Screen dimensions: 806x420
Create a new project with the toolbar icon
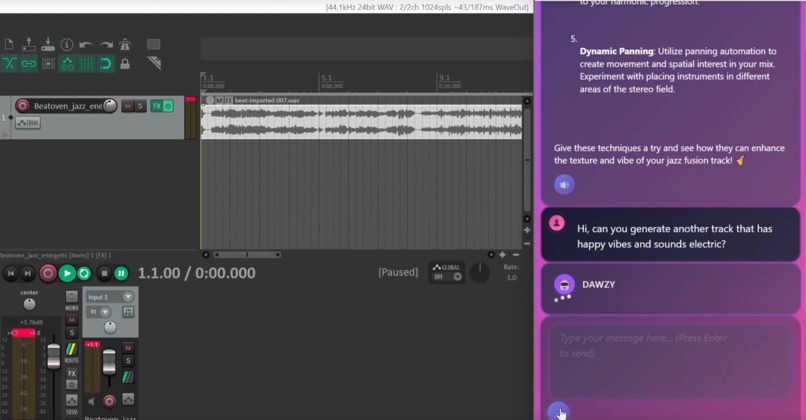click(9, 44)
